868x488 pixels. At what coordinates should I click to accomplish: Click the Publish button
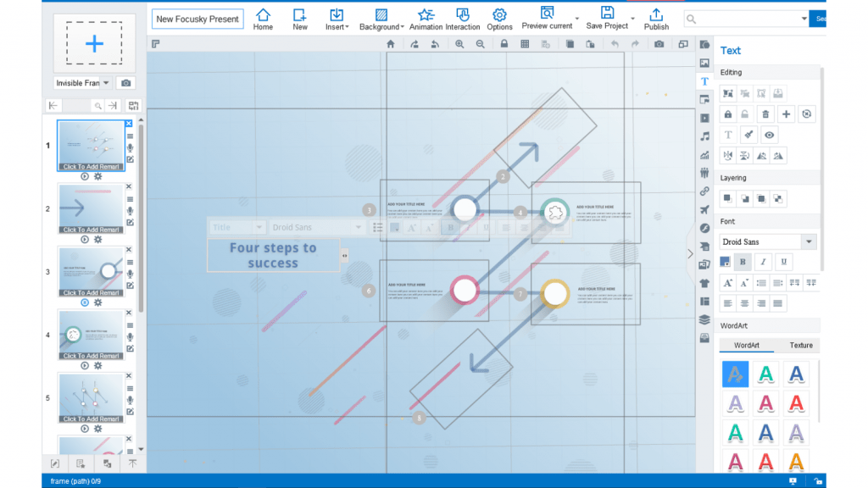pyautogui.click(x=656, y=19)
